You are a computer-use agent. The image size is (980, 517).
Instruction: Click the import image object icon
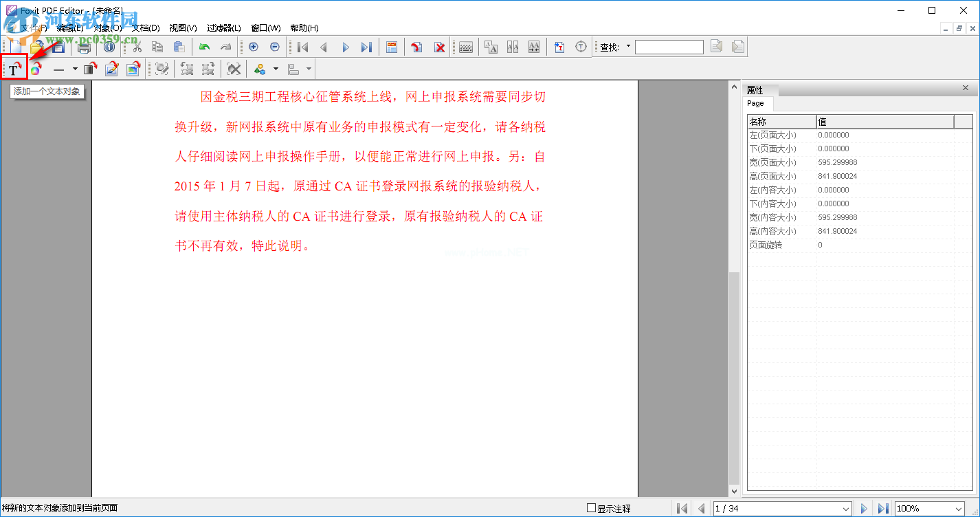point(133,69)
